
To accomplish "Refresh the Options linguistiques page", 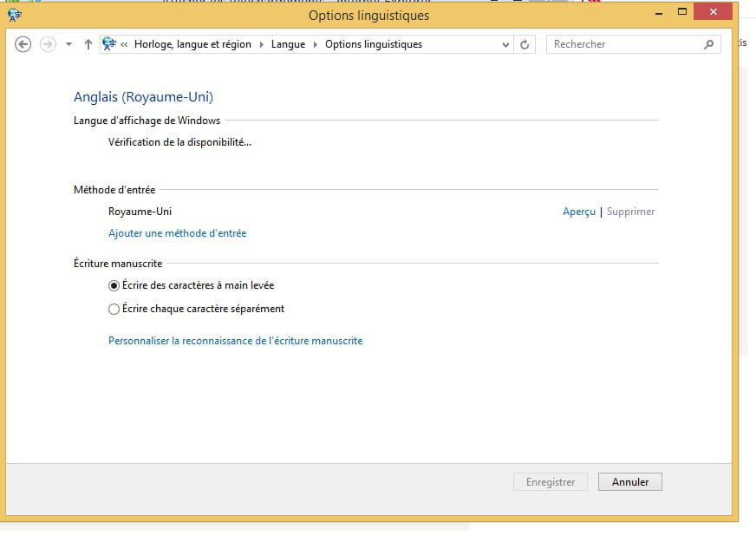I will pos(525,44).
